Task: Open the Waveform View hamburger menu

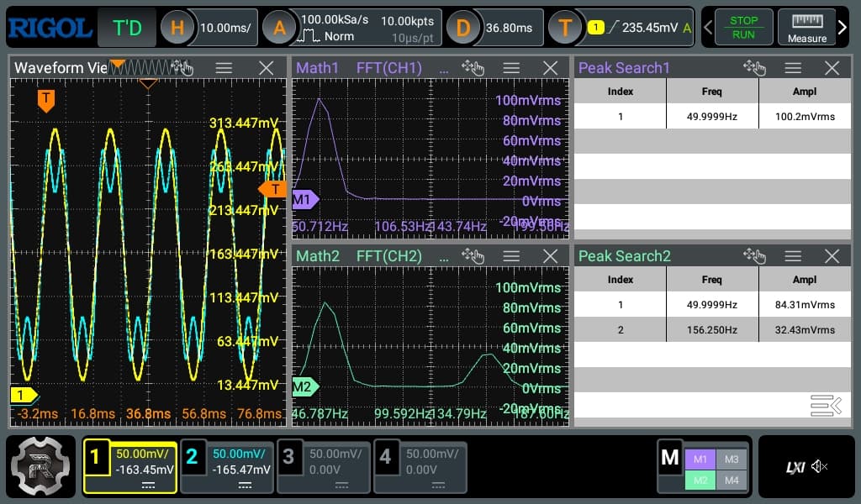Action: [225, 67]
